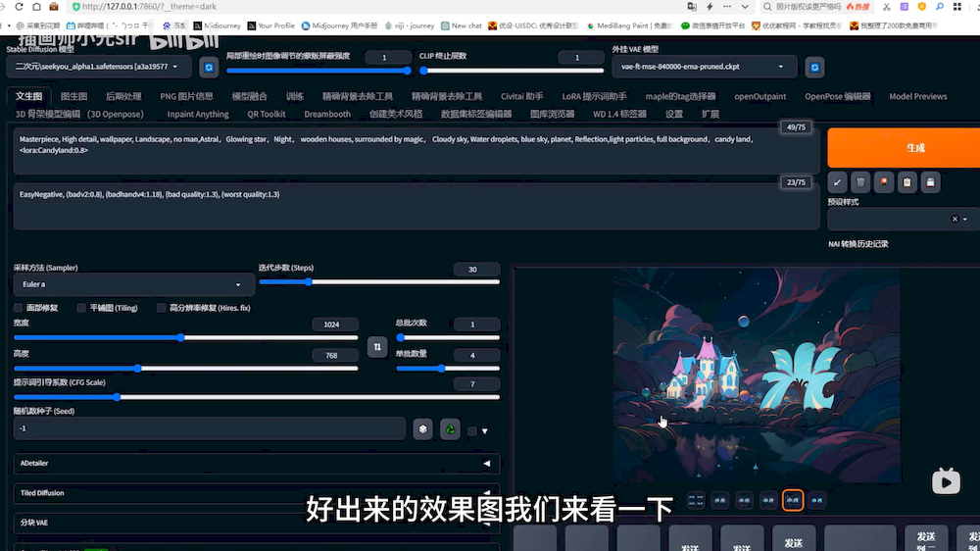Image resolution: width=980 pixels, height=551 pixels.
Task: Click the blue magnifier extension icon
Action: click(940, 6)
